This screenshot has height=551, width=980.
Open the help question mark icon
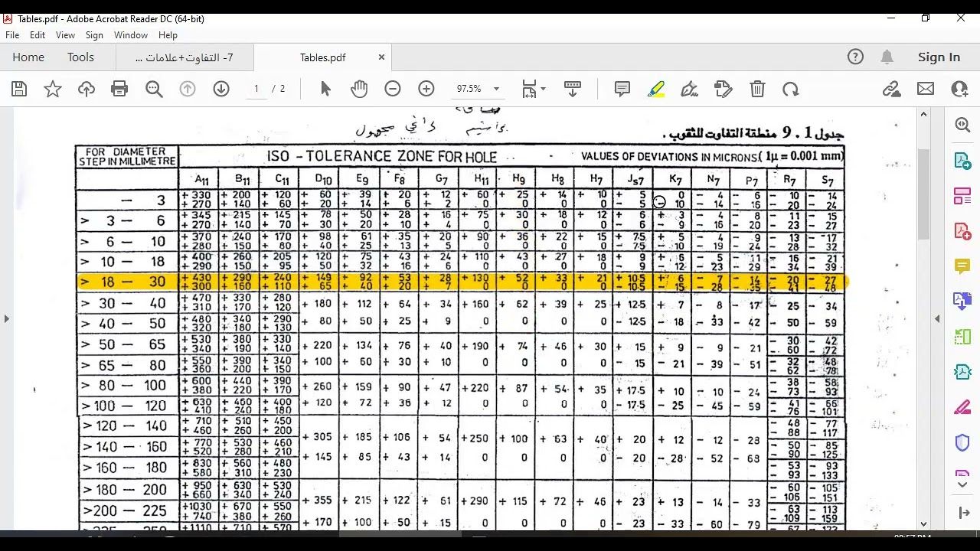click(855, 57)
